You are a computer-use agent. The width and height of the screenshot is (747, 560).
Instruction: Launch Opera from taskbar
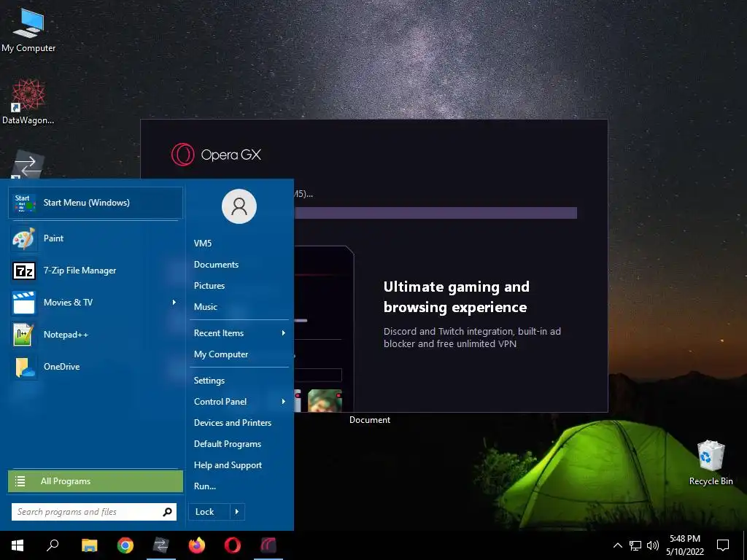(233, 545)
